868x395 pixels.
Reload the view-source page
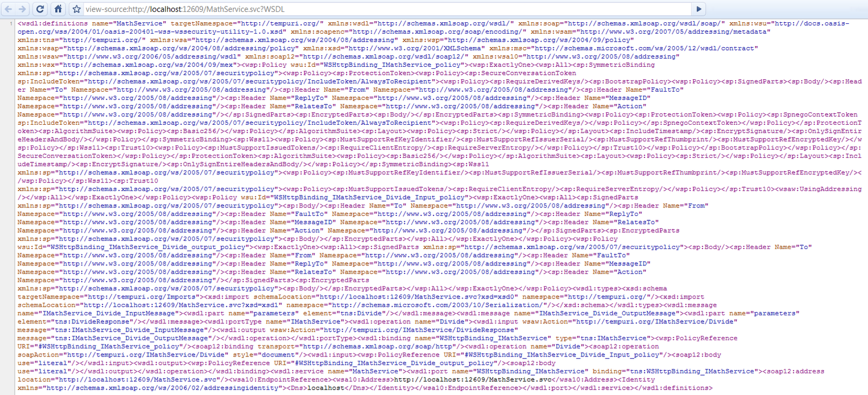pos(40,9)
